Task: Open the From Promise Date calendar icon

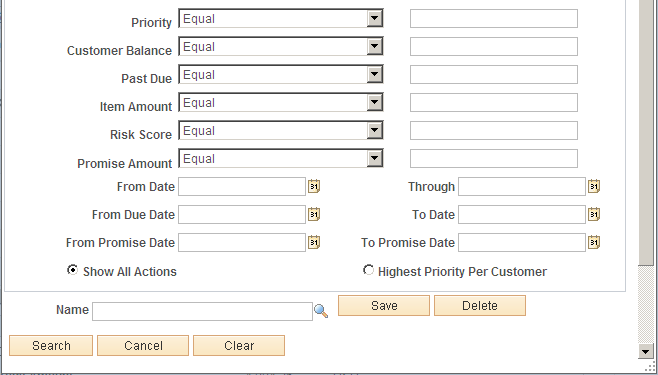Action: click(314, 242)
